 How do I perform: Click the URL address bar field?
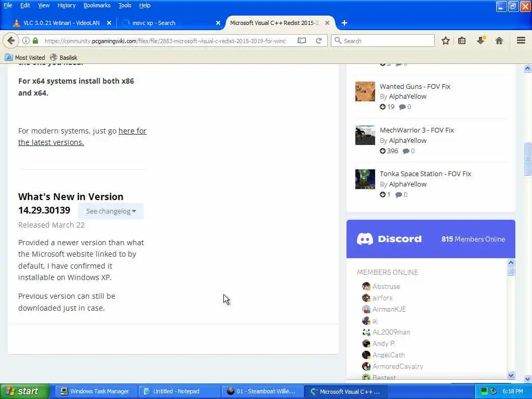pos(165,41)
